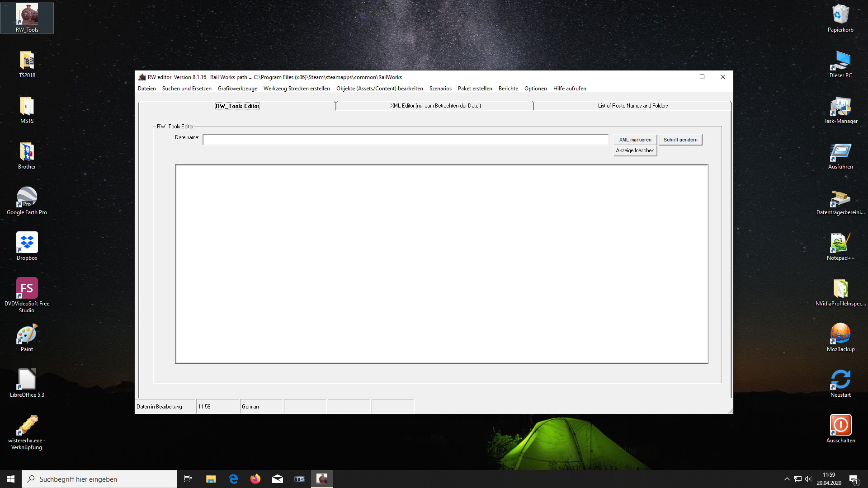Launch the MozBackup desktop shortcut
The image size is (868, 488).
(x=840, y=337)
